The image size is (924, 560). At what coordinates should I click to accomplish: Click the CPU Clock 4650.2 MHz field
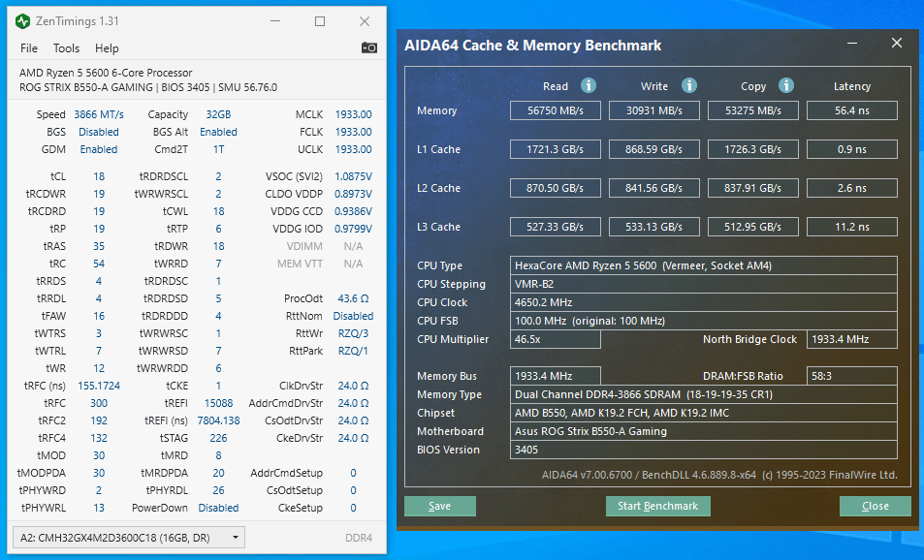[704, 302]
